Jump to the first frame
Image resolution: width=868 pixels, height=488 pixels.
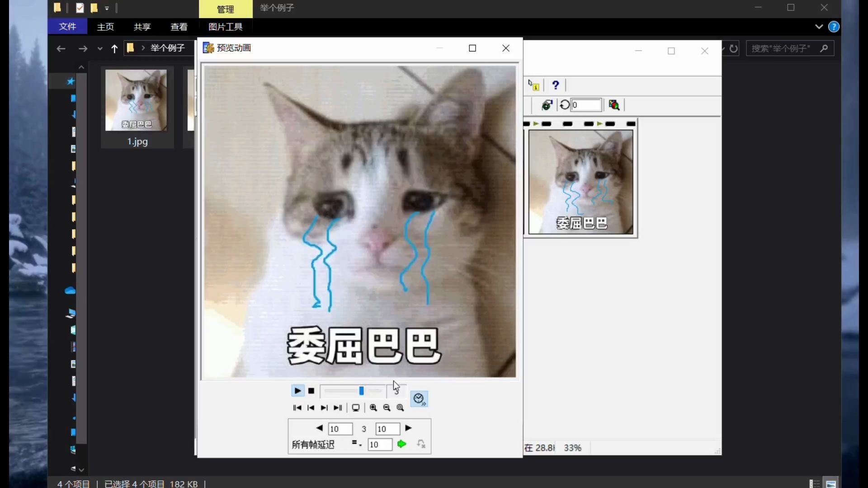[297, 408]
